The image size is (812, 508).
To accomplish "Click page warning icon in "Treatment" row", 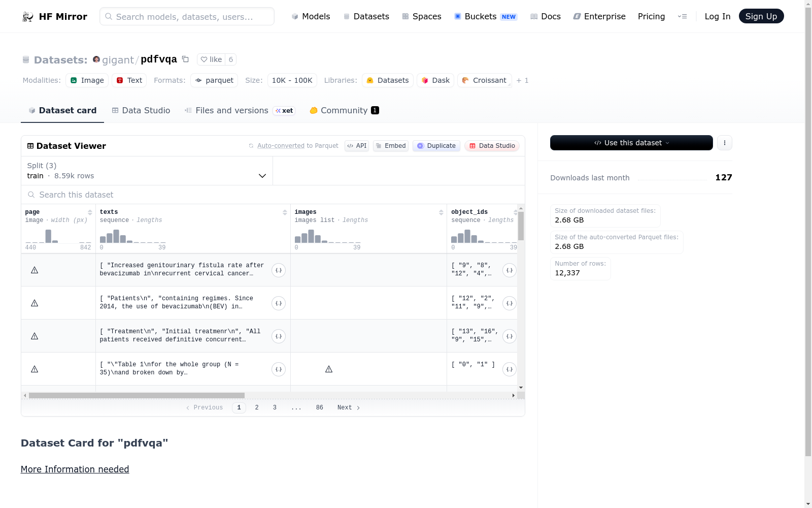I will pos(35,336).
